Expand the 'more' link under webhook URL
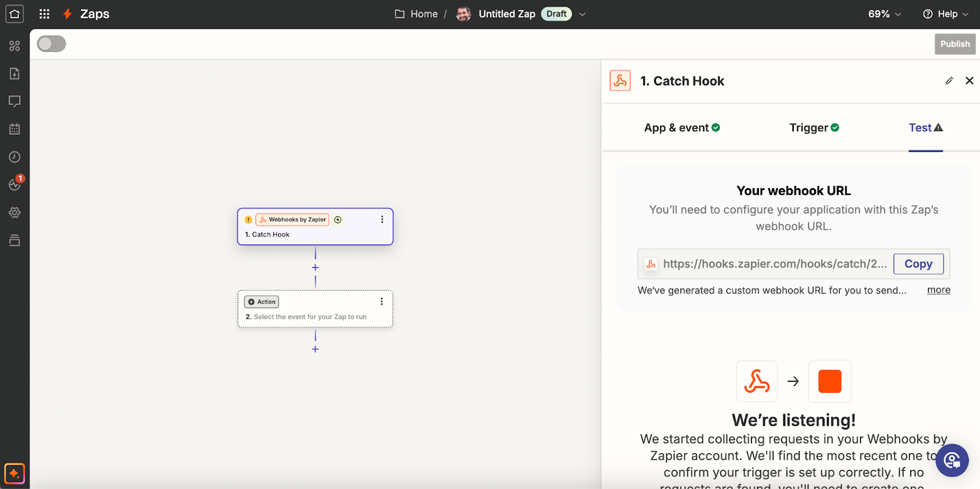The image size is (980, 489). (x=938, y=290)
